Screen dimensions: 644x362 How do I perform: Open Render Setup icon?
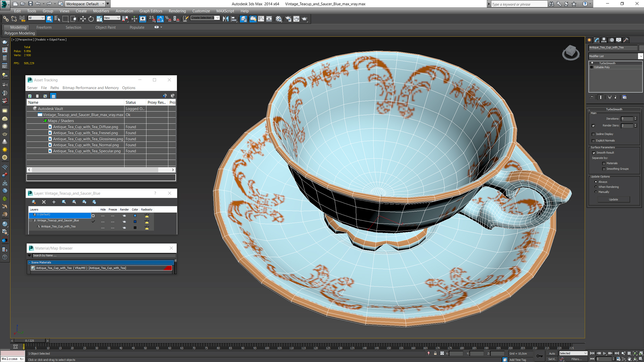click(x=288, y=19)
